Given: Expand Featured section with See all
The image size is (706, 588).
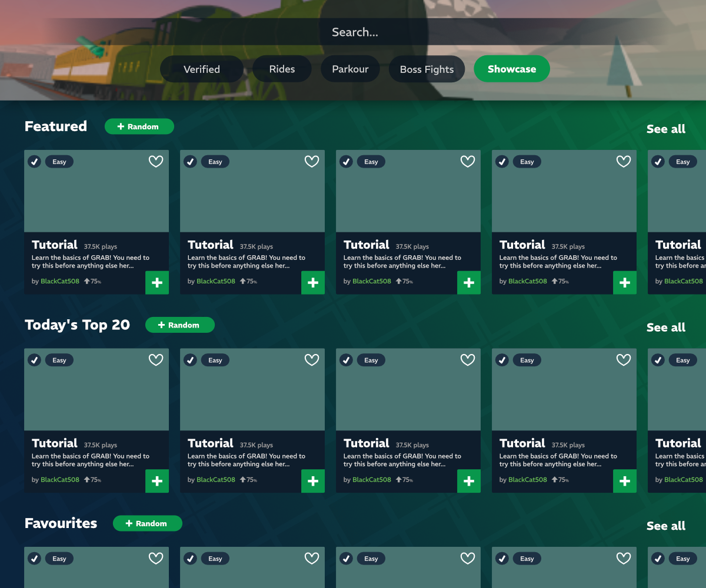Looking at the screenshot, I should [665, 129].
